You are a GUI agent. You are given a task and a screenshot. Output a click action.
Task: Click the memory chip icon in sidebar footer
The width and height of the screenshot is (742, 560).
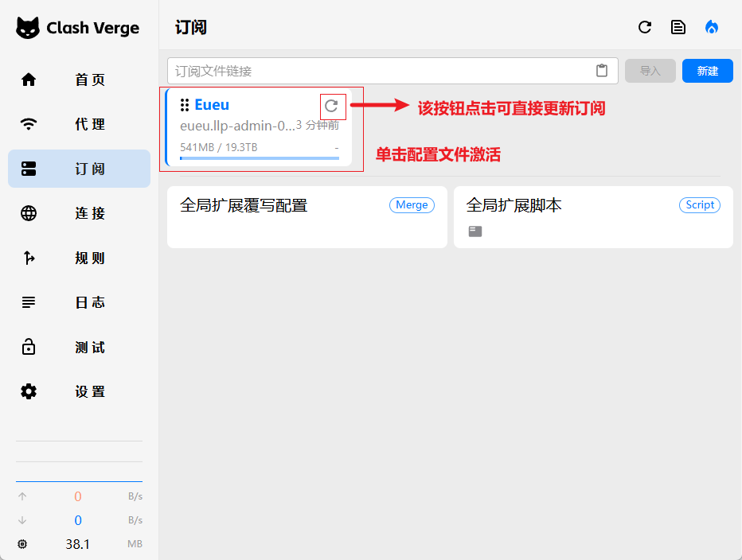22,544
